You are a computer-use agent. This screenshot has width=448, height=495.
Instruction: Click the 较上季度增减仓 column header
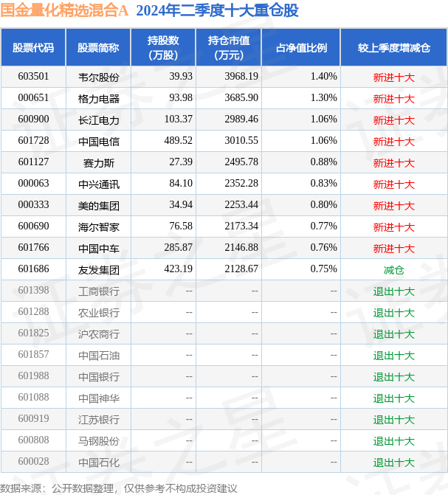393,48
